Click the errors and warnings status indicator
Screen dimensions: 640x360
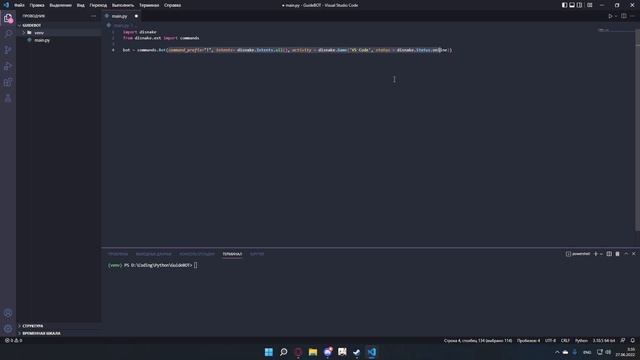point(13,340)
